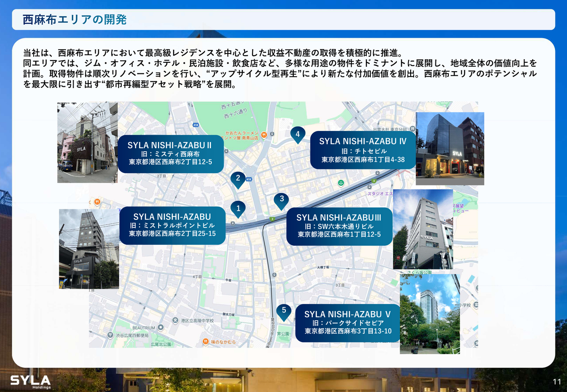This screenshot has height=392, width=567.
Task: Select map pin number 4
Action: pyautogui.click(x=298, y=135)
